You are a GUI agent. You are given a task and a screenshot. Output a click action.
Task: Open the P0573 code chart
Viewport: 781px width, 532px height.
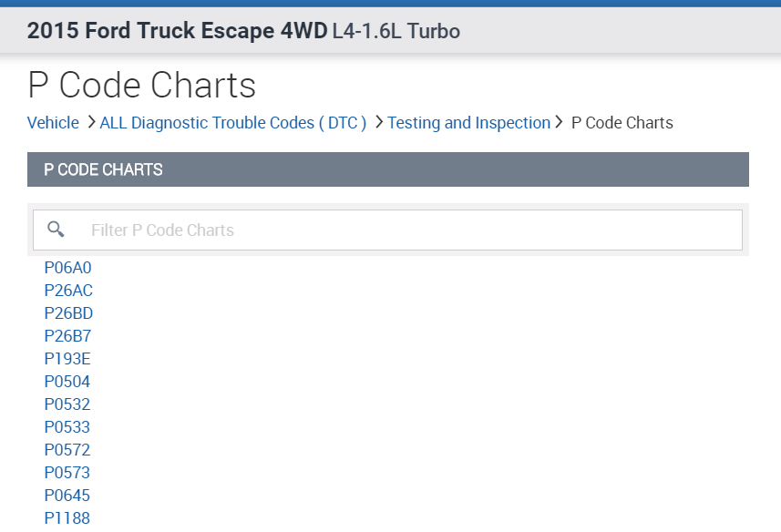pos(67,473)
